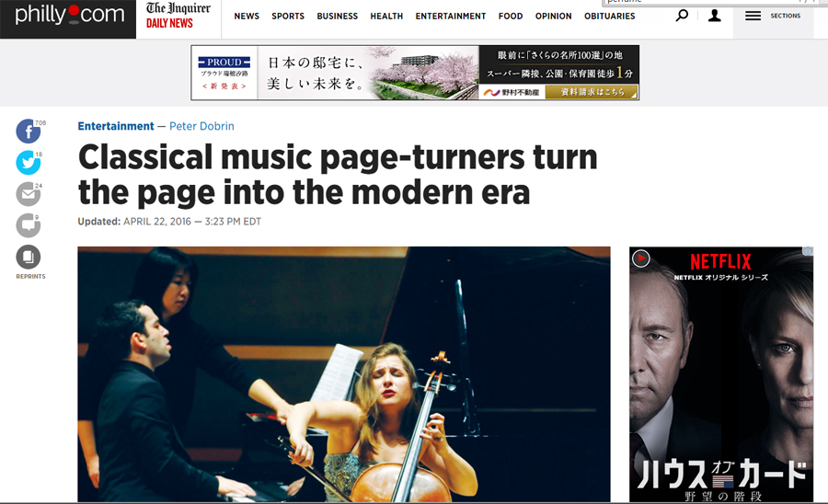Click the Reprints icon
Screen dimensions: 828x504
(29, 257)
